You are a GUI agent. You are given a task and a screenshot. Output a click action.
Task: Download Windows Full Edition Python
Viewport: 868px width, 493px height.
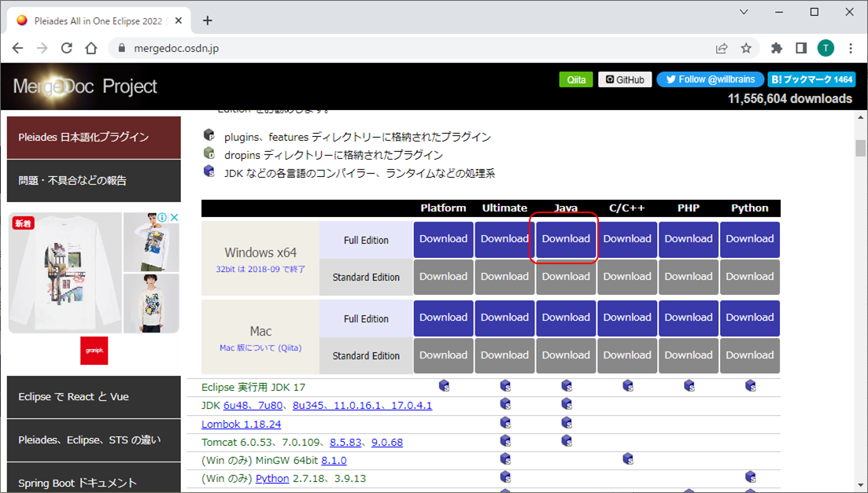pyautogui.click(x=750, y=239)
